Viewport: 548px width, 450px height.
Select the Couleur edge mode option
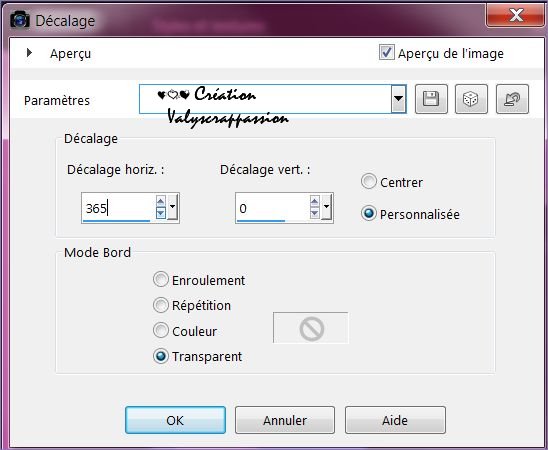pyautogui.click(x=160, y=331)
